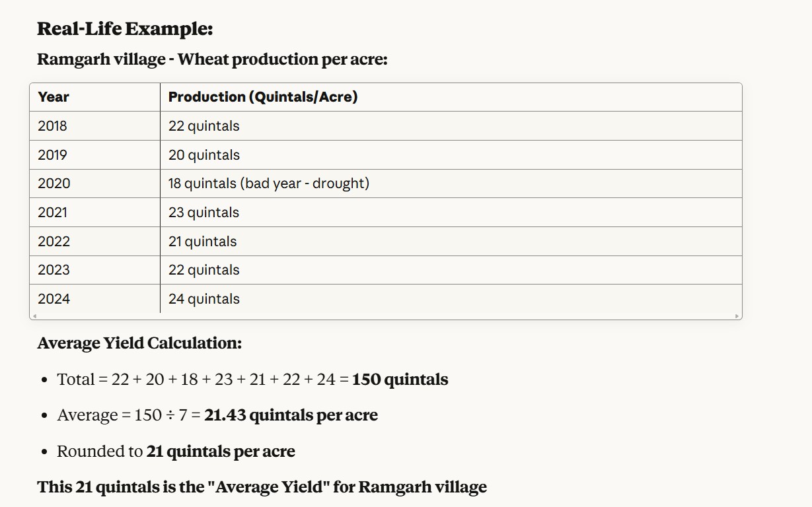
Task: Click the 2023 year cell
Action: (x=54, y=270)
